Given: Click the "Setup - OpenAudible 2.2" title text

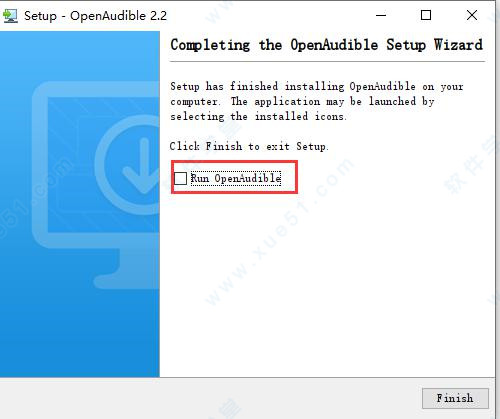Looking at the screenshot, I should click(x=95, y=16).
